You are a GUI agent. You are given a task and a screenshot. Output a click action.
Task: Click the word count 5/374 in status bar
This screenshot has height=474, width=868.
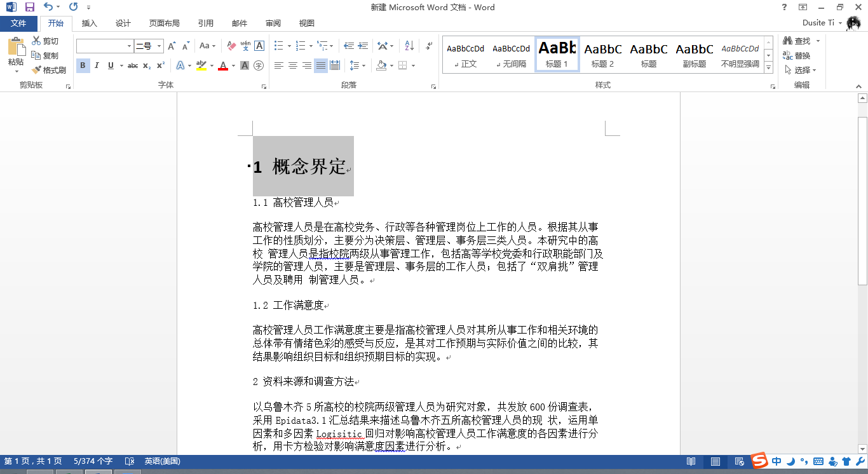93,461
